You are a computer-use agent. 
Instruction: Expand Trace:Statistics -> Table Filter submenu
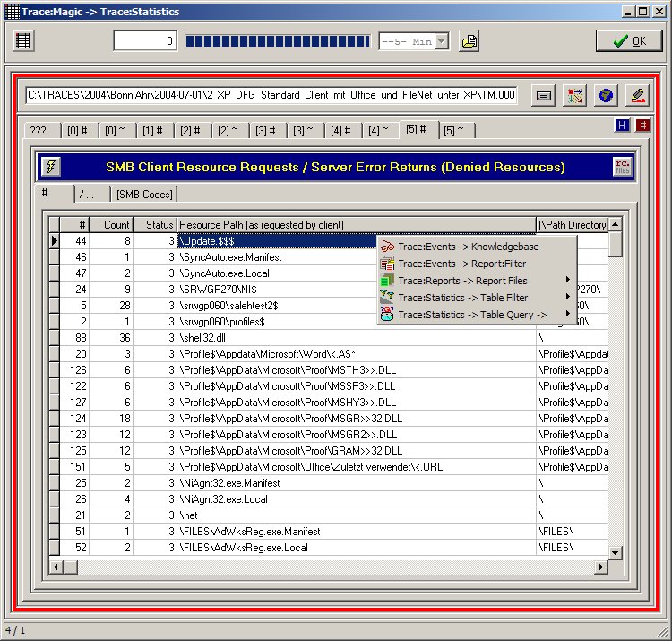[x=475, y=298]
